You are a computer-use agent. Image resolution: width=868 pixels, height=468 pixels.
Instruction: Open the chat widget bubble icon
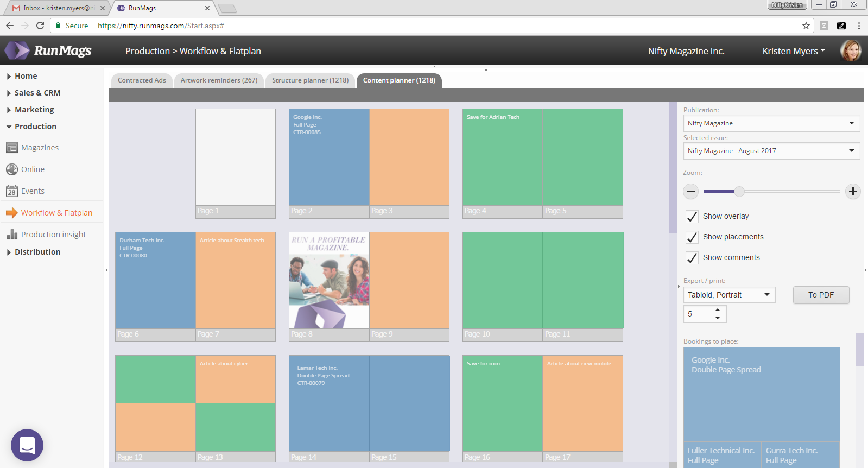[x=27, y=445]
